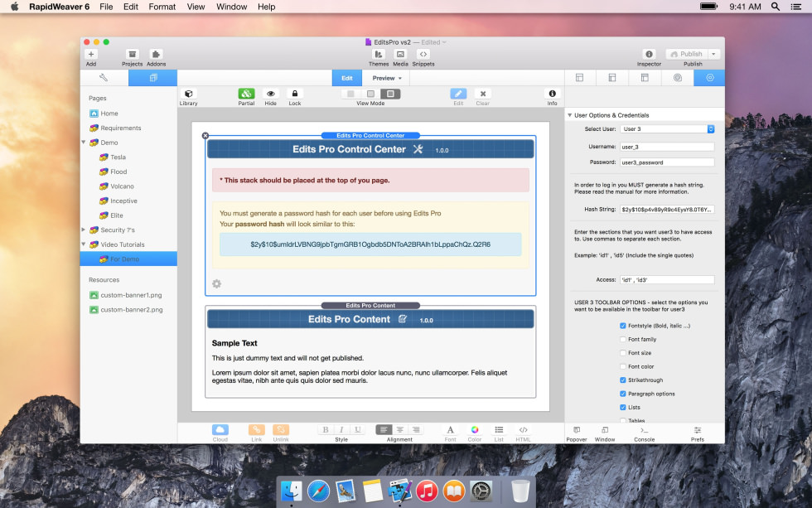Open the Select User dropdown
Viewport: 812px width, 508px height.
pos(667,129)
